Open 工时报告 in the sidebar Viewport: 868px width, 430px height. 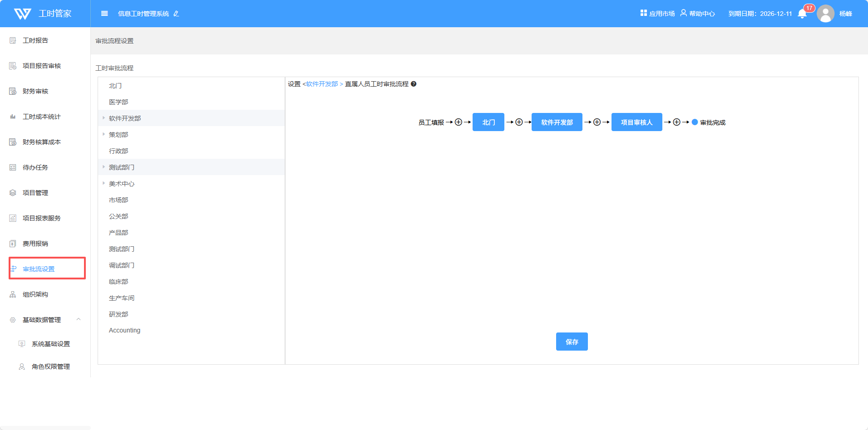tap(35, 40)
